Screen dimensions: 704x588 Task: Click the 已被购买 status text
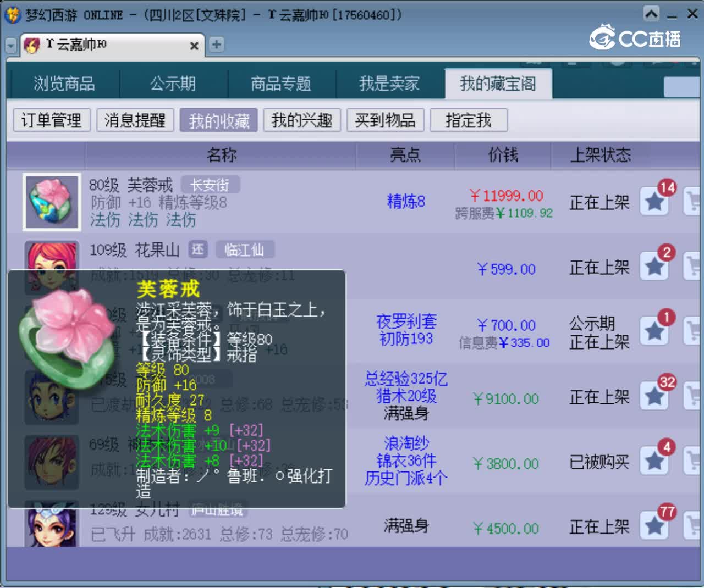click(599, 462)
